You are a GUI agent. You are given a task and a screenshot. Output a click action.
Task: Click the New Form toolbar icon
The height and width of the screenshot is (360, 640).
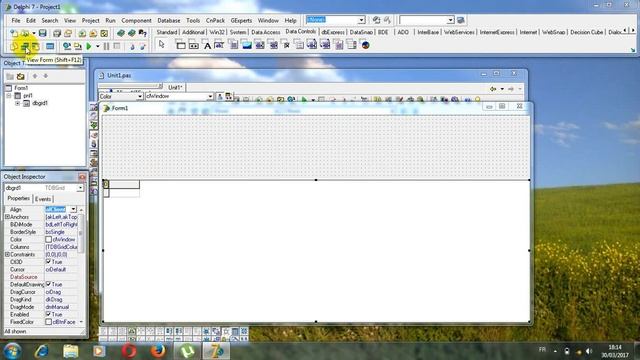[x=50, y=47]
